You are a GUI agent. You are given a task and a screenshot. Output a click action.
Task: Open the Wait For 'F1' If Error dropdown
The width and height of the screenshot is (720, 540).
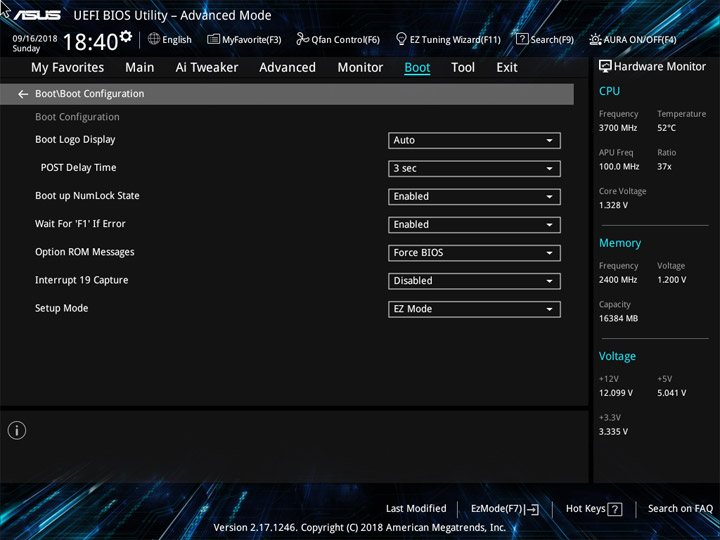point(474,225)
